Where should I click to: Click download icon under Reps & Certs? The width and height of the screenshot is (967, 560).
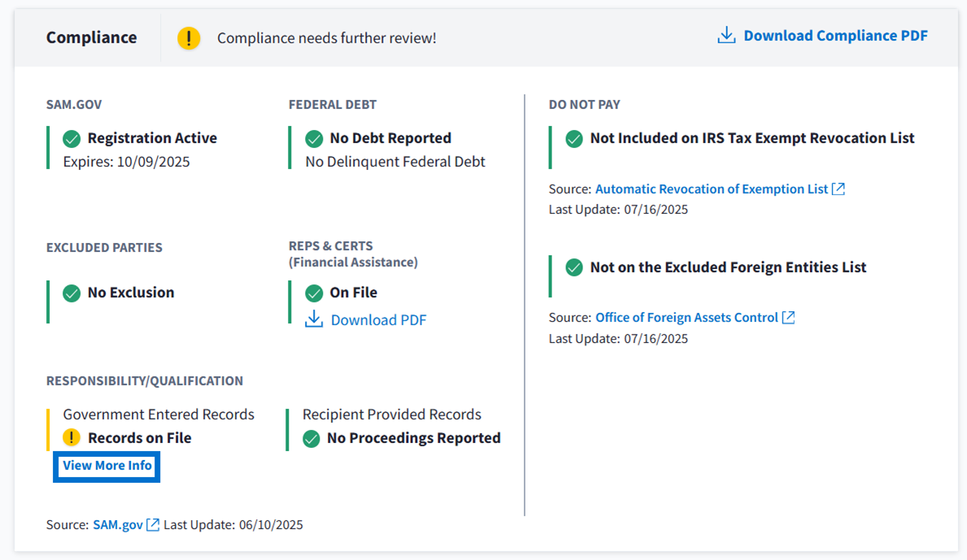tap(314, 319)
